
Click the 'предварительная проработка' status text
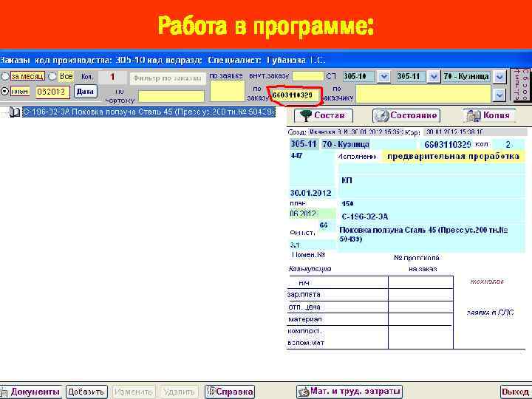tap(453, 157)
